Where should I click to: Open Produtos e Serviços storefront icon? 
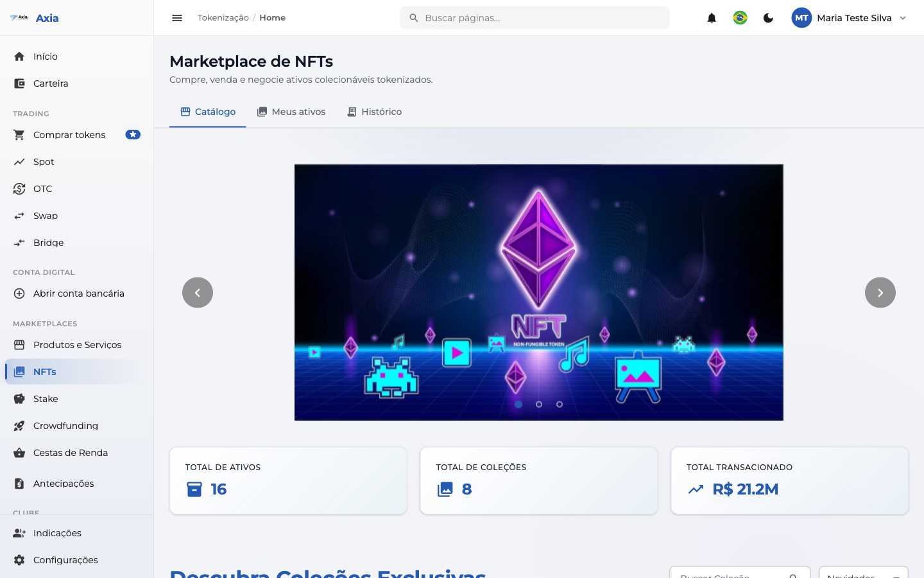point(19,345)
